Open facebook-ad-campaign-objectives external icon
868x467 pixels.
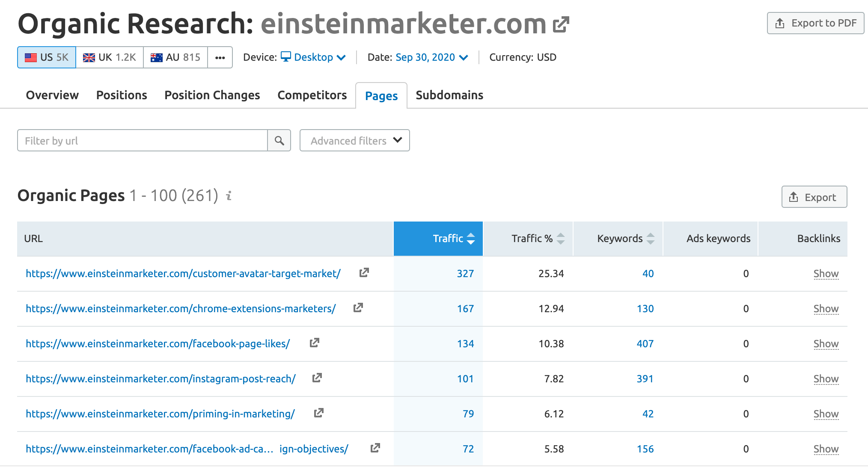tap(375, 448)
